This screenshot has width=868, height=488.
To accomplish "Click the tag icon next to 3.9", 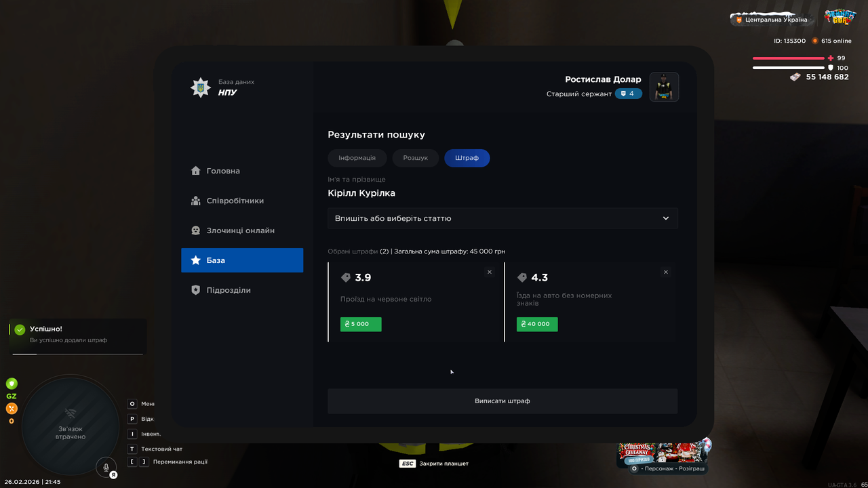I will tap(346, 278).
